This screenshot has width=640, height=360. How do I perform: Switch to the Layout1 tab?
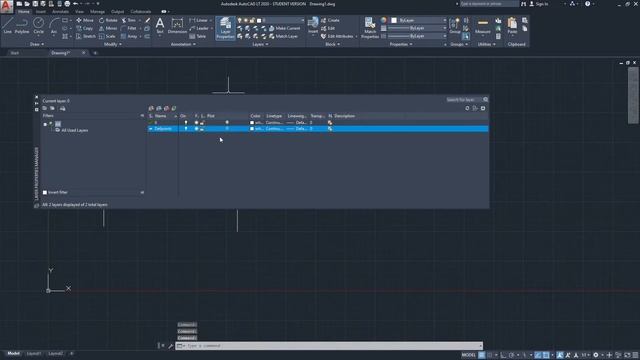34,353
